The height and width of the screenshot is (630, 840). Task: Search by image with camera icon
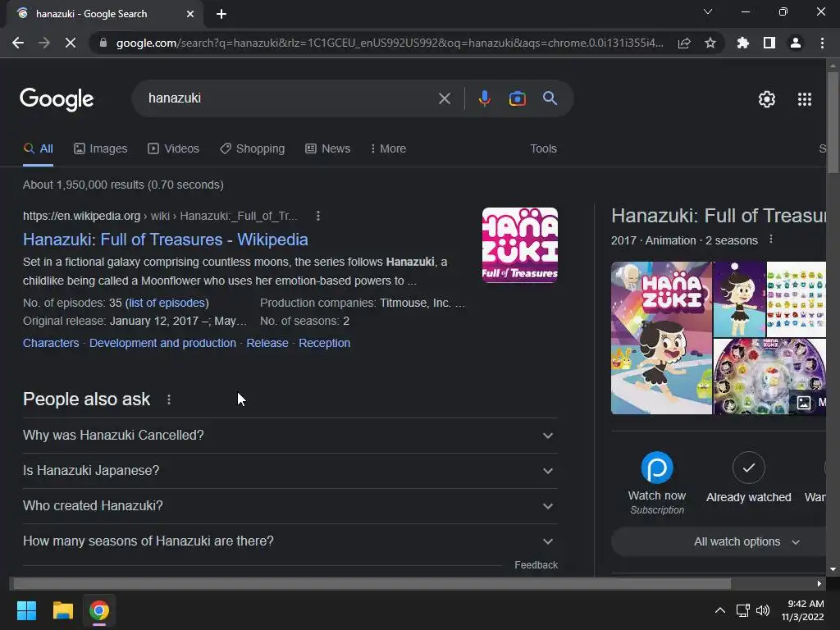[x=518, y=98]
